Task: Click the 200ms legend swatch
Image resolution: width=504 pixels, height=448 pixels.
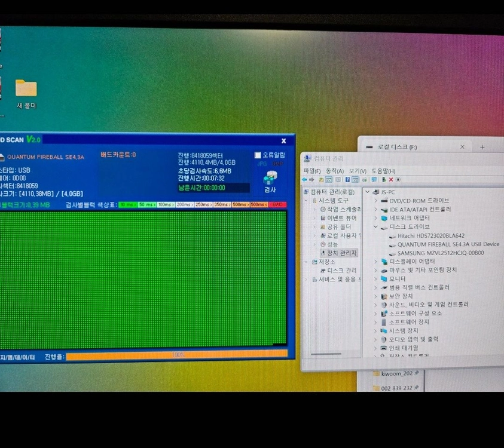Action: point(184,204)
